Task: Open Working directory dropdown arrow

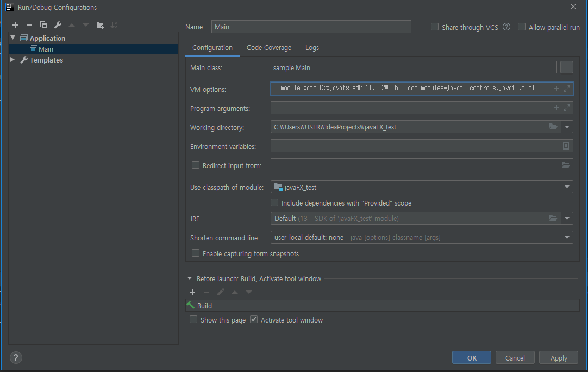Action: (x=567, y=127)
